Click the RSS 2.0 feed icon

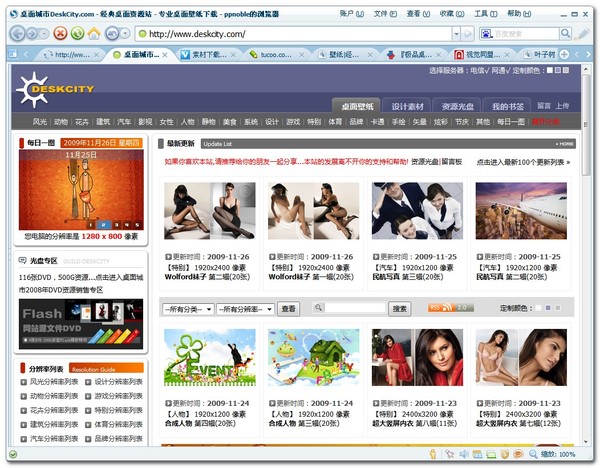(x=450, y=308)
